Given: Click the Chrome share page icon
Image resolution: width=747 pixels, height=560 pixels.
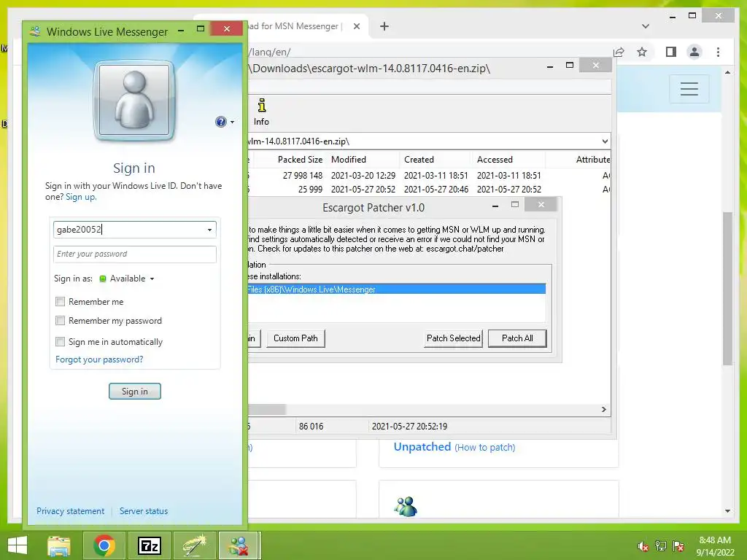Looking at the screenshot, I should tap(619, 52).
